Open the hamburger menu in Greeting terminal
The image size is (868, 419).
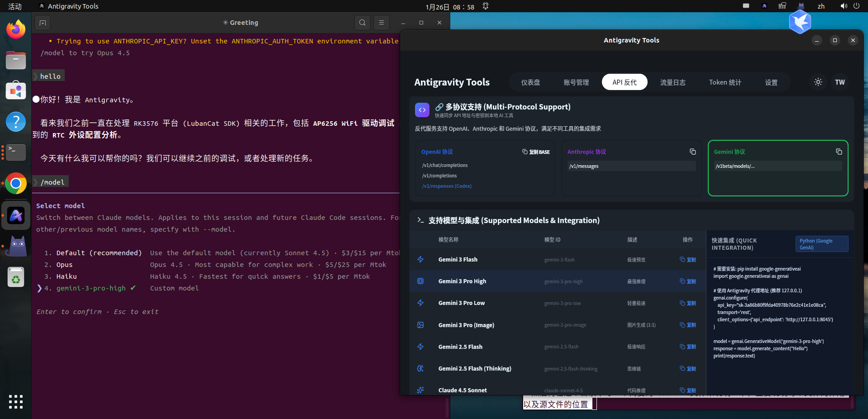coord(382,23)
